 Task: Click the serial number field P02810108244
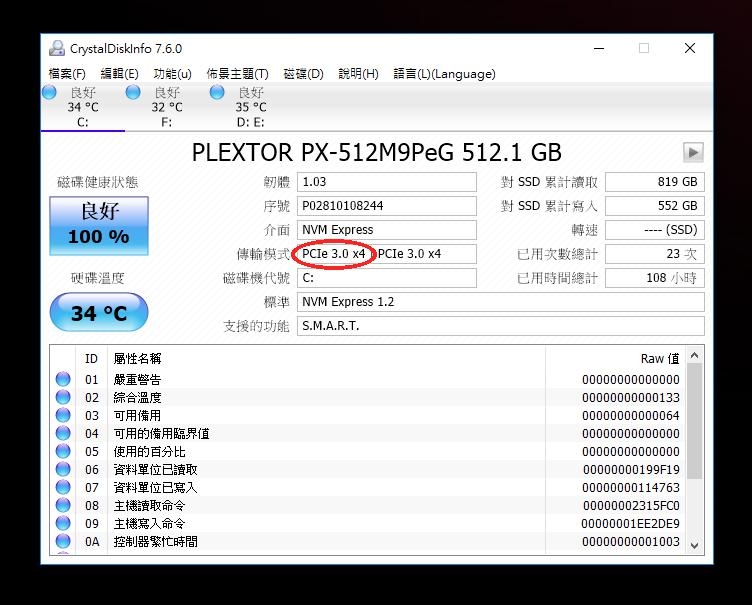tap(387, 206)
